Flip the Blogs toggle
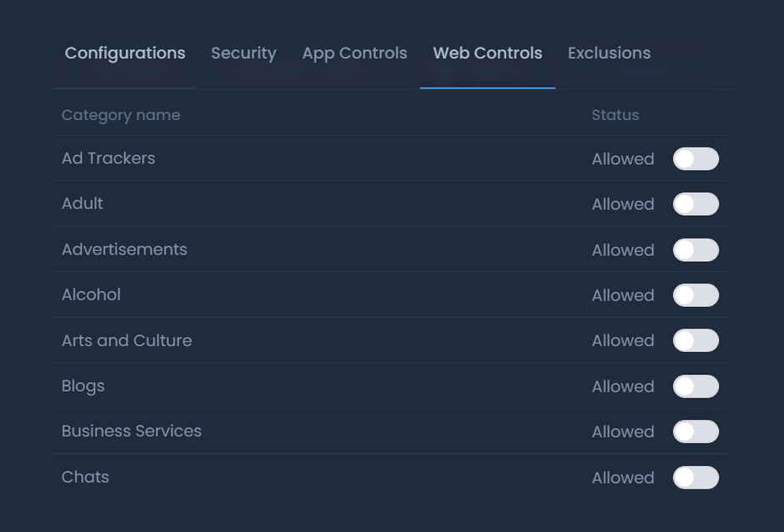The height and width of the screenshot is (532, 784). (696, 386)
